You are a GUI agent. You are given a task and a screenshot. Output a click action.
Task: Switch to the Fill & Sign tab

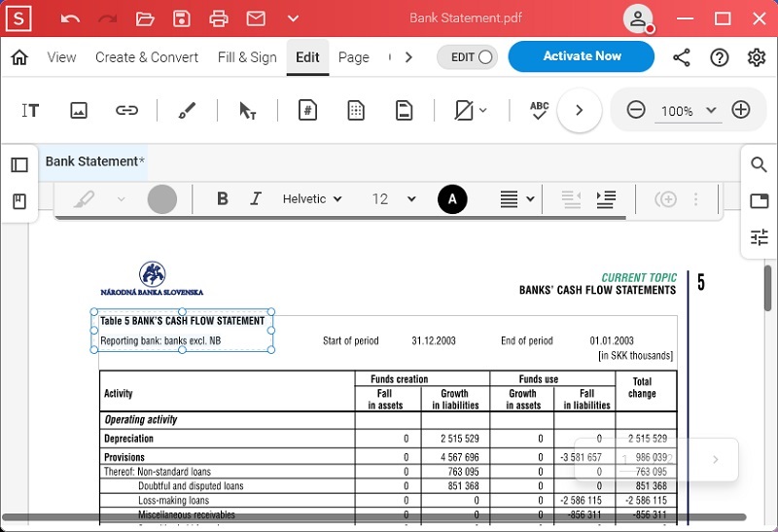(247, 57)
